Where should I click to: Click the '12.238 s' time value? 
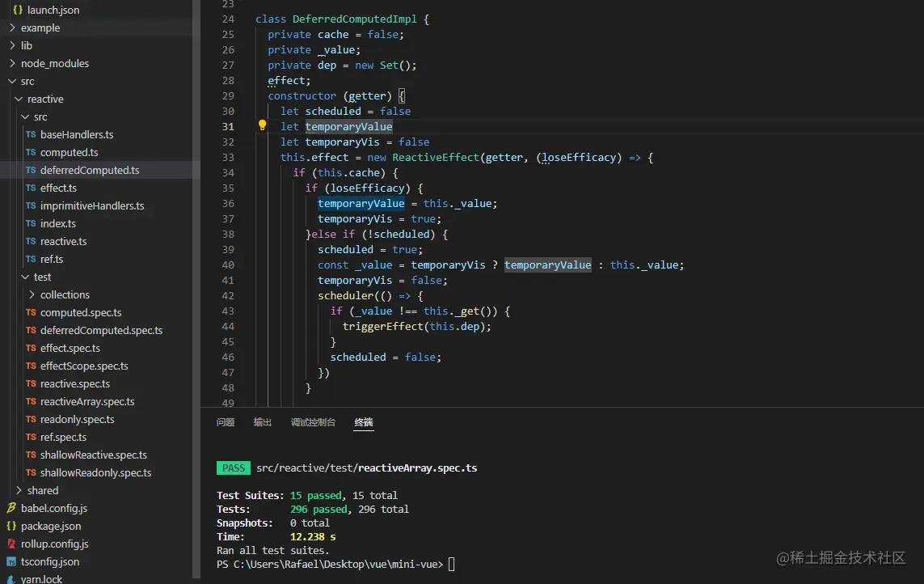click(x=312, y=537)
